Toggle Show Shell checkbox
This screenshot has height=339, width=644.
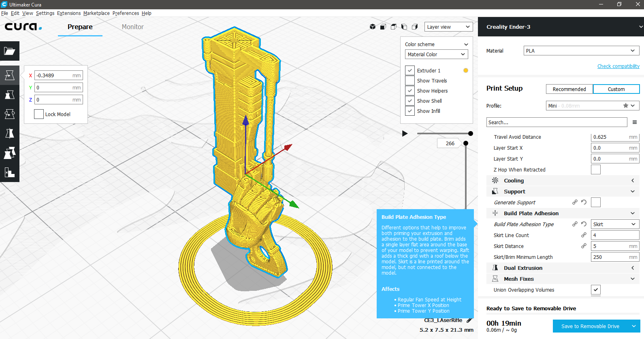click(x=410, y=101)
